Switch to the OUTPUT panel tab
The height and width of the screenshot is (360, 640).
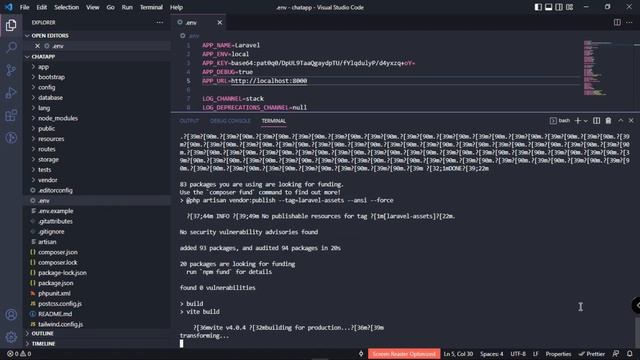coord(189,121)
